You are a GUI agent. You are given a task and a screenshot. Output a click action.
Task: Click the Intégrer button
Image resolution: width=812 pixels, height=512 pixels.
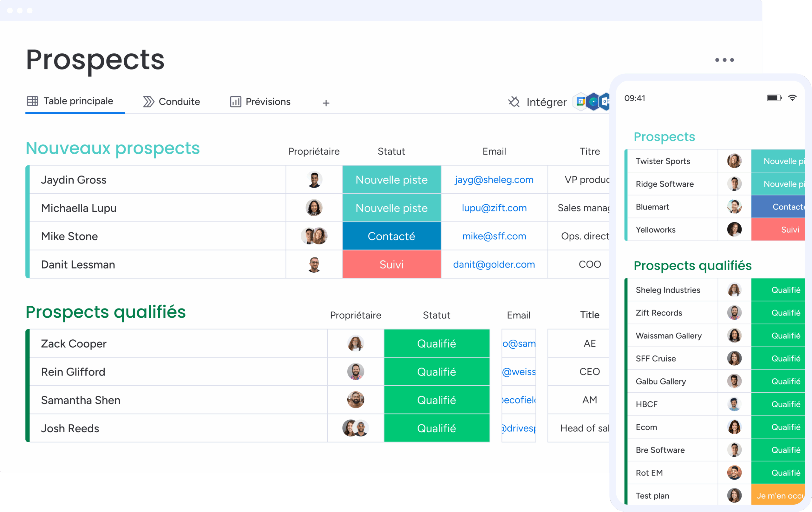pyautogui.click(x=538, y=102)
